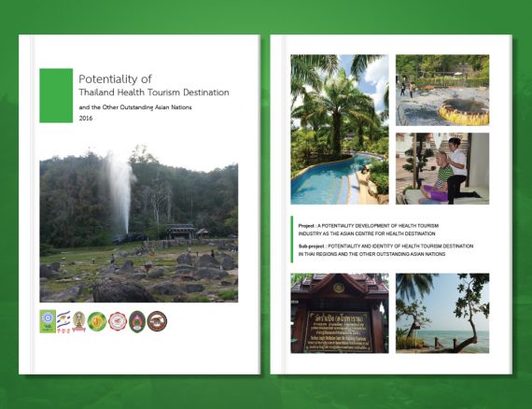
Task: Click the gold pagoda emblem on pink base
Action: tap(78, 321)
